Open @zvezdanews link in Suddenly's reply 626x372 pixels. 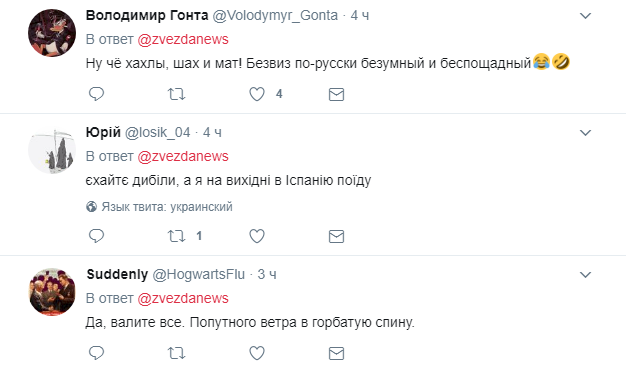click(x=183, y=299)
